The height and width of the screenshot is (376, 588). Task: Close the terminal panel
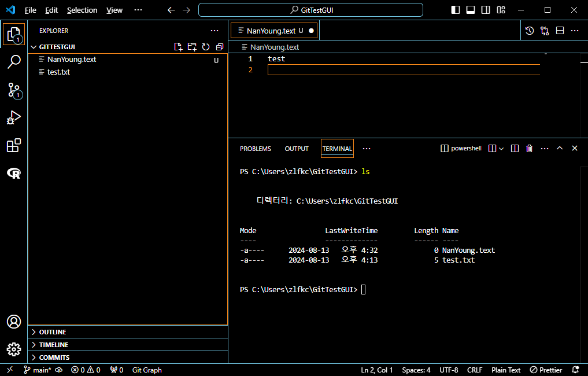tap(575, 148)
